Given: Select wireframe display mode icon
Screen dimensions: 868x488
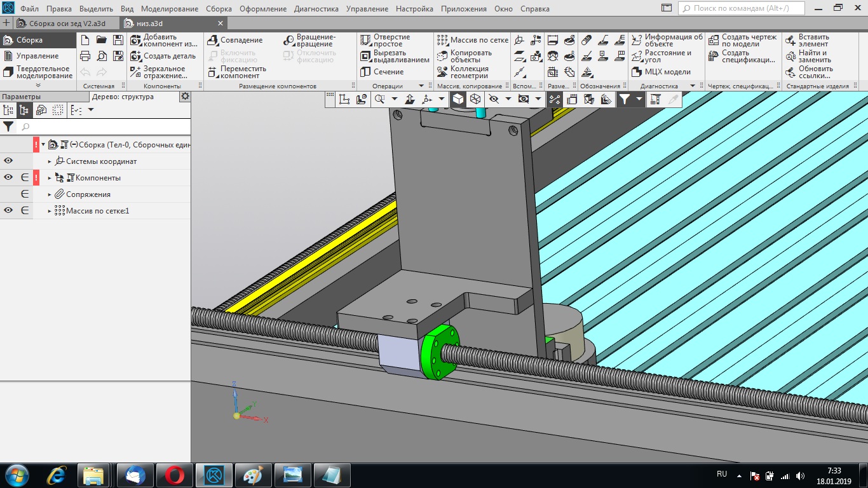Looking at the screenshot, I should coord(475,99).
